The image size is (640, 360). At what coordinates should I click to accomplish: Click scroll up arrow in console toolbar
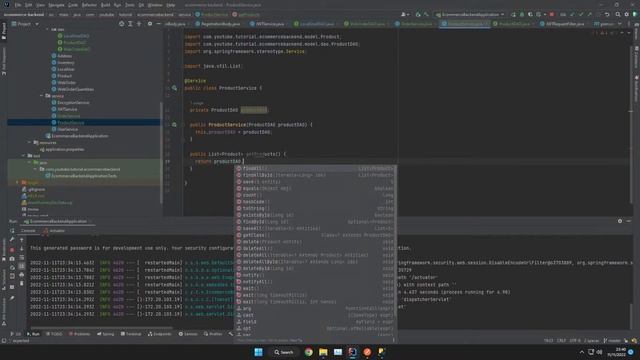(x=22, y=240)
